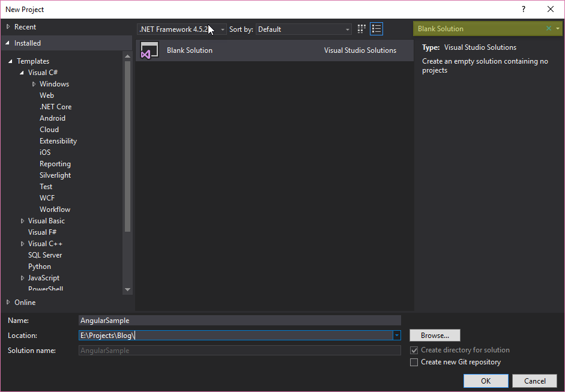Viewport: 565px width, 392px height.
Task: Clear the Blank Solution search filter
Action: [548, 28]
